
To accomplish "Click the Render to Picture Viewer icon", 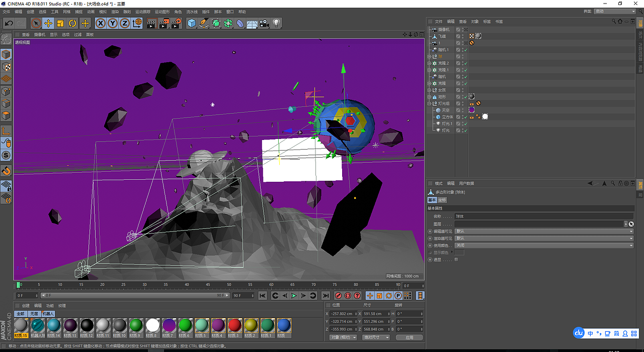I will (164, 23).
